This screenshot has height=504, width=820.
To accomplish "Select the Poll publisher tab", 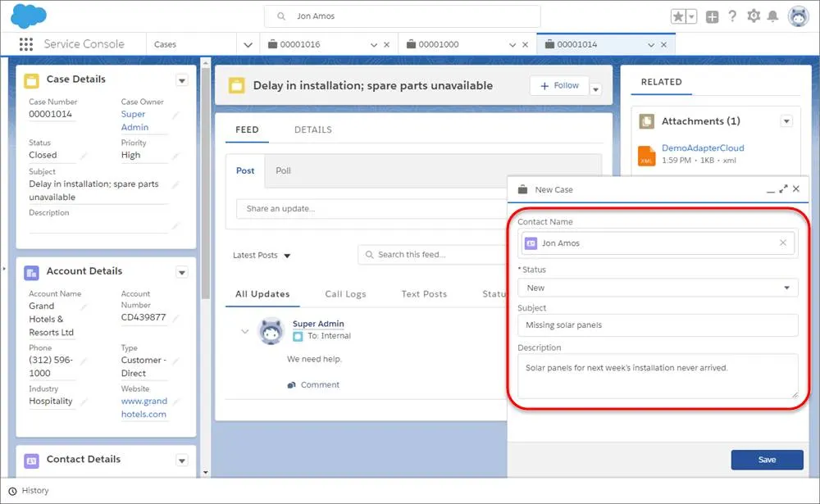I will (x=283, y=170).
